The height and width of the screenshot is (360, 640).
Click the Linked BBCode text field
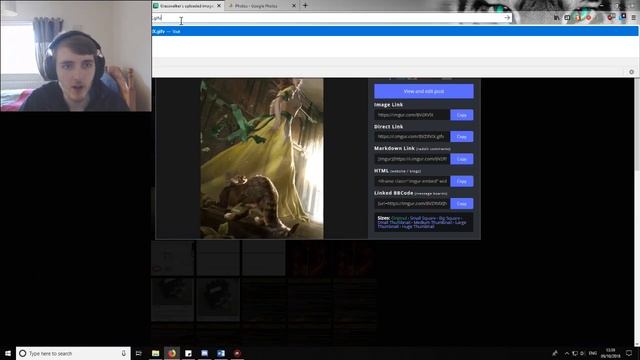(x=412, y=203)
